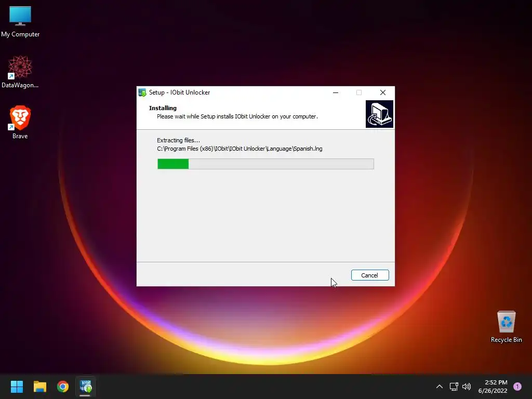Click the green installation progress bar

(x=265, y=164)
